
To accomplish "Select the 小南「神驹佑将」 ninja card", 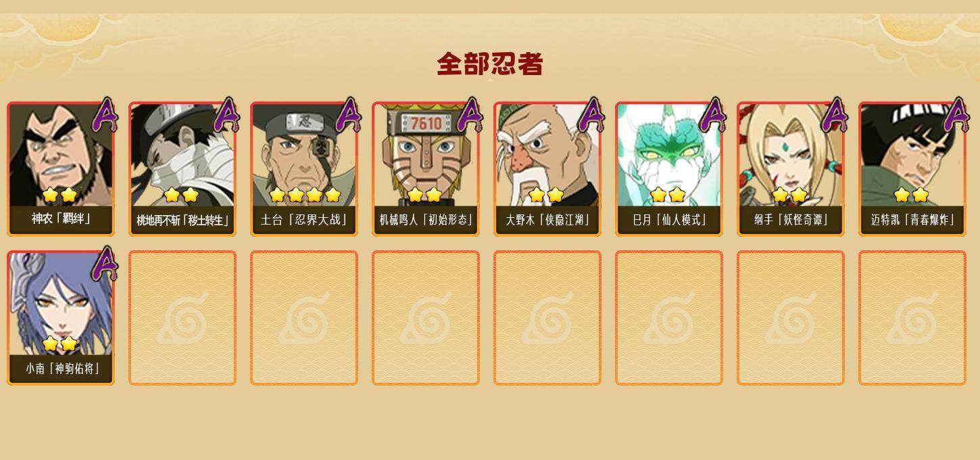I will (x=61, y=317).
